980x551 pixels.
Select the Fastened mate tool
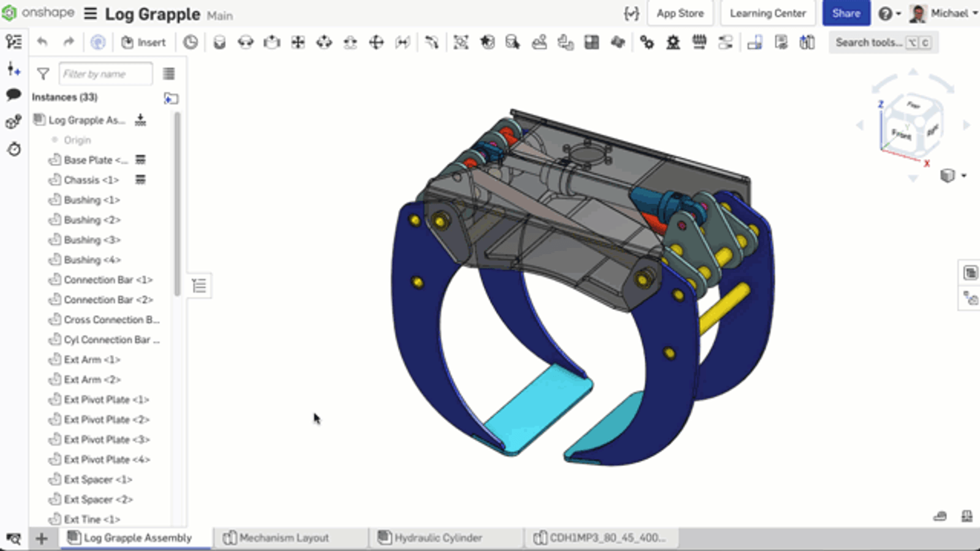219,42
